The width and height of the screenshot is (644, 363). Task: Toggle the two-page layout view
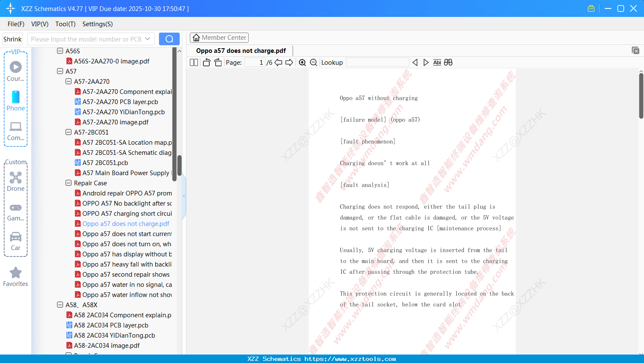coord(194,63)
